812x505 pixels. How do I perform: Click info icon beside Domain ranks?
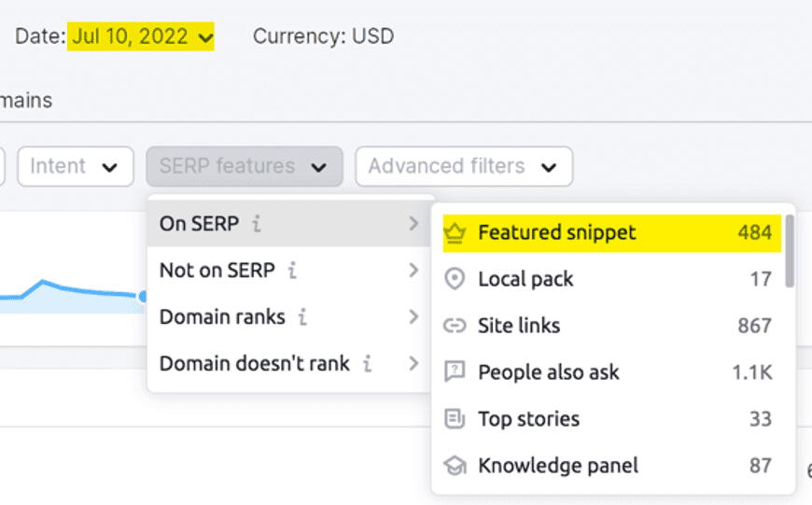[x=302, y=317]
